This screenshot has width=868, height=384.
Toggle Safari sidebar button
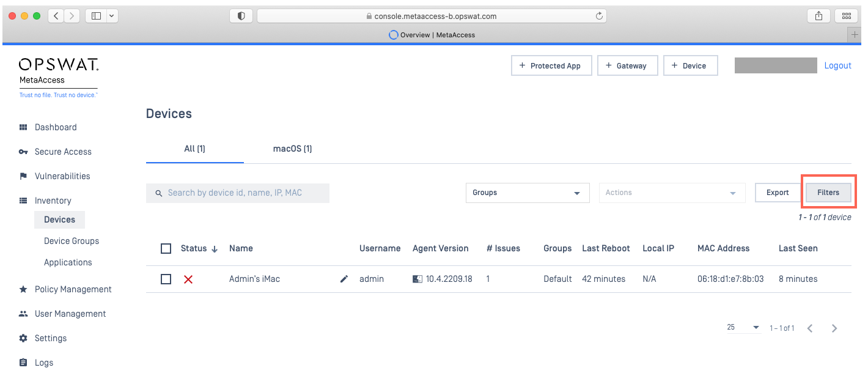point(96,16)
